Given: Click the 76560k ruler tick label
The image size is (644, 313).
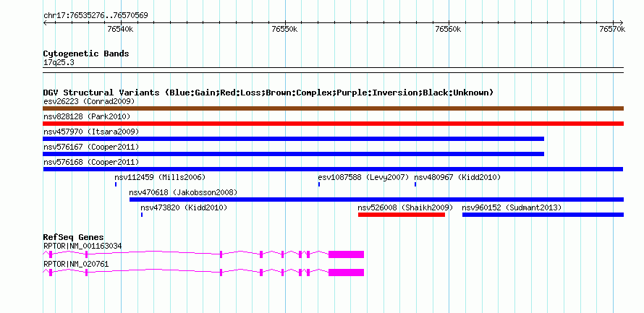Looking at the screenshot, I should click(x=448, y=29).
